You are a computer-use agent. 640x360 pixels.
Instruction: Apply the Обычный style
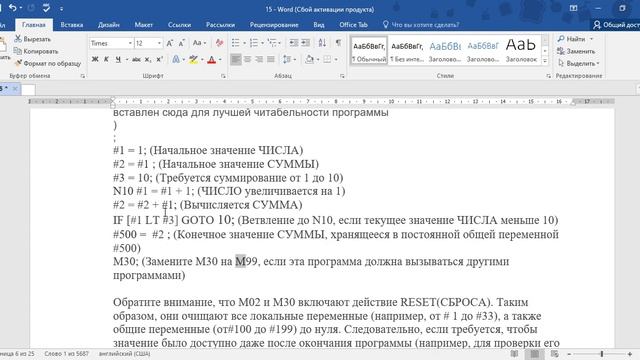click(369, 51)
